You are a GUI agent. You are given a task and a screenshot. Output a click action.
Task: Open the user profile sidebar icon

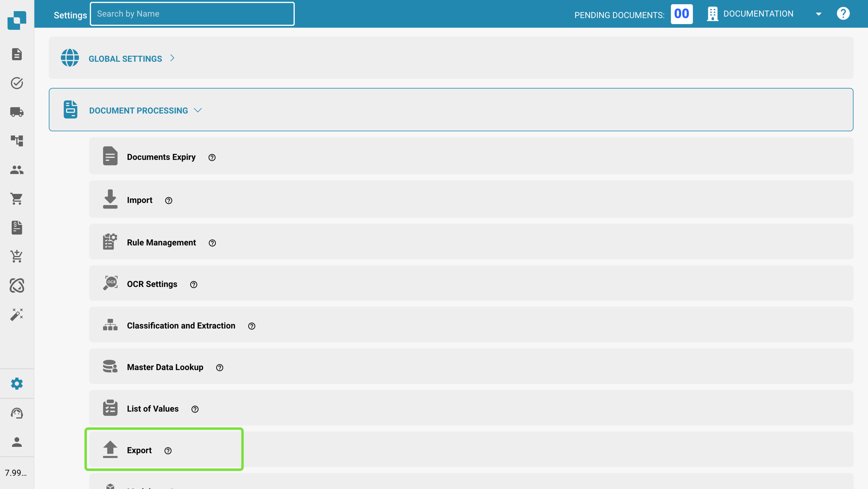[17, 442]
